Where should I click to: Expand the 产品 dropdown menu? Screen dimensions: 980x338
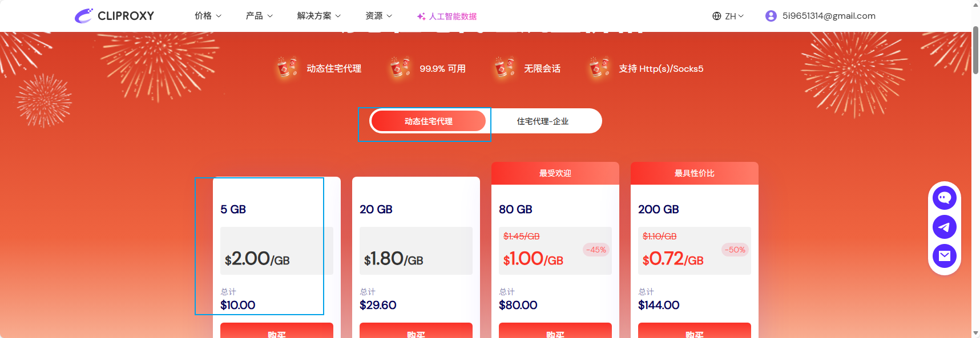(x=259, y=16)
